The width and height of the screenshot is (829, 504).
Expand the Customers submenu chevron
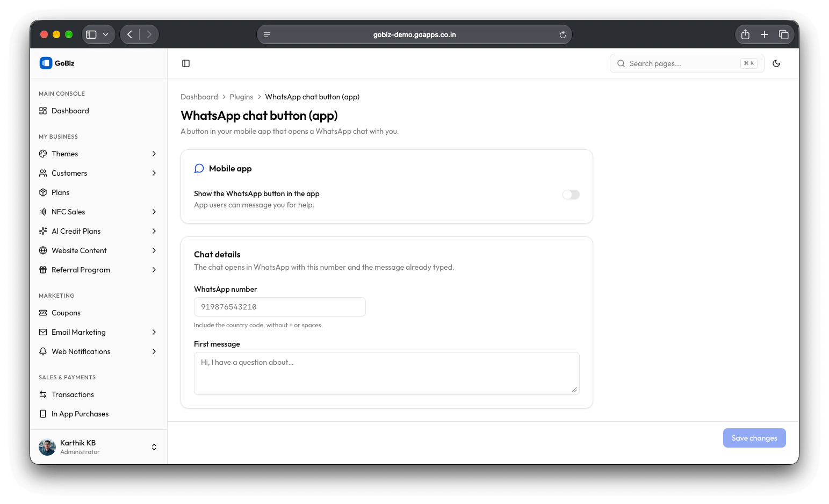tap(154, 173)
